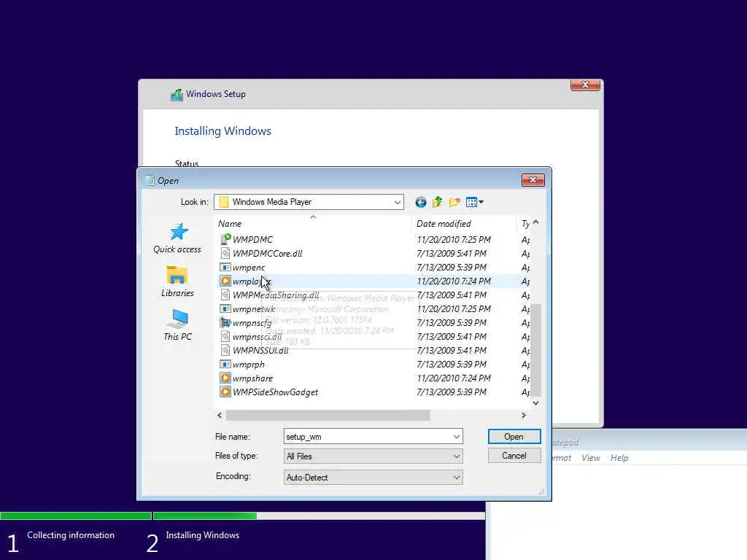Select the WMPDMC file icon

225,239
